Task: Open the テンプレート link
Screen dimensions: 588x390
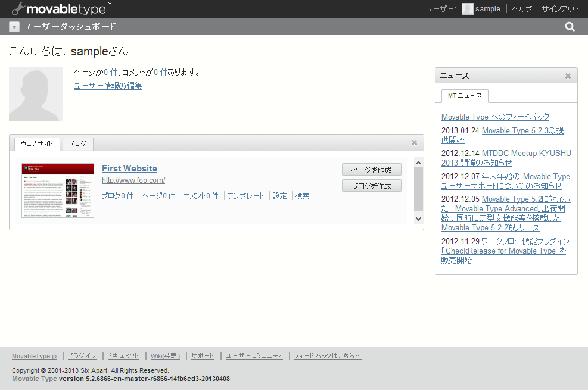Action: (x=245, y=196)
